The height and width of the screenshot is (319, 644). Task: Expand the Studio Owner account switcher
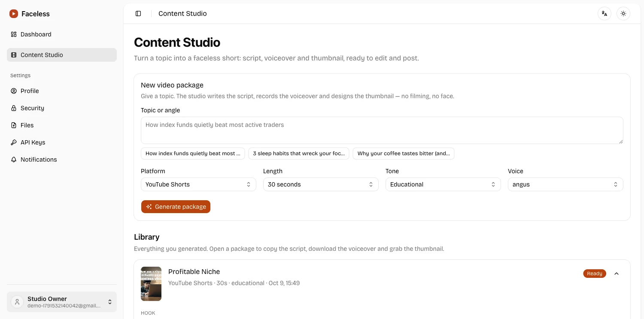pos(62,302)
